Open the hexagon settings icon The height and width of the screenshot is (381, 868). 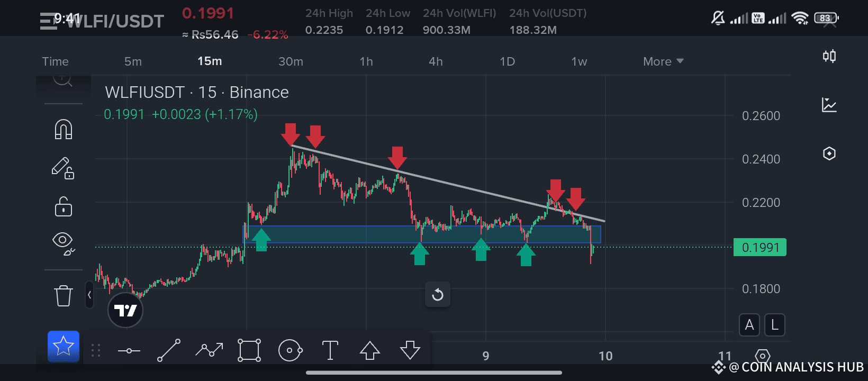coord(829,153)
